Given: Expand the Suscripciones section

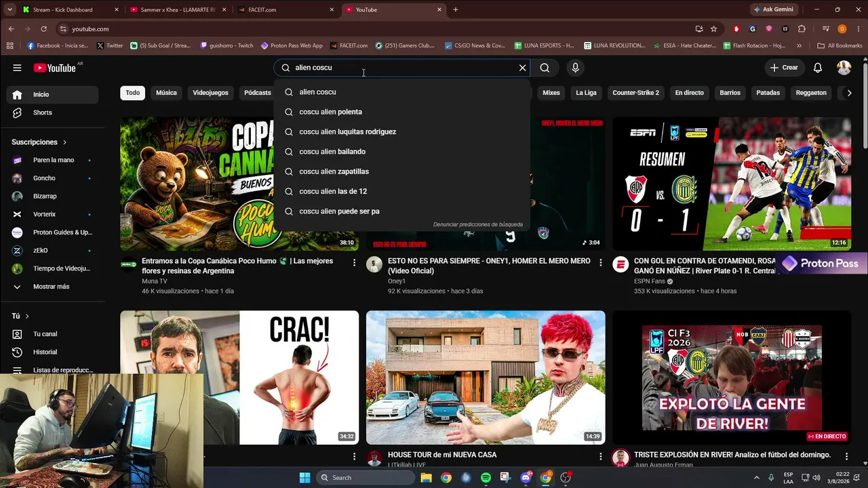Looking at the screenshot, I should pos(39,142).
